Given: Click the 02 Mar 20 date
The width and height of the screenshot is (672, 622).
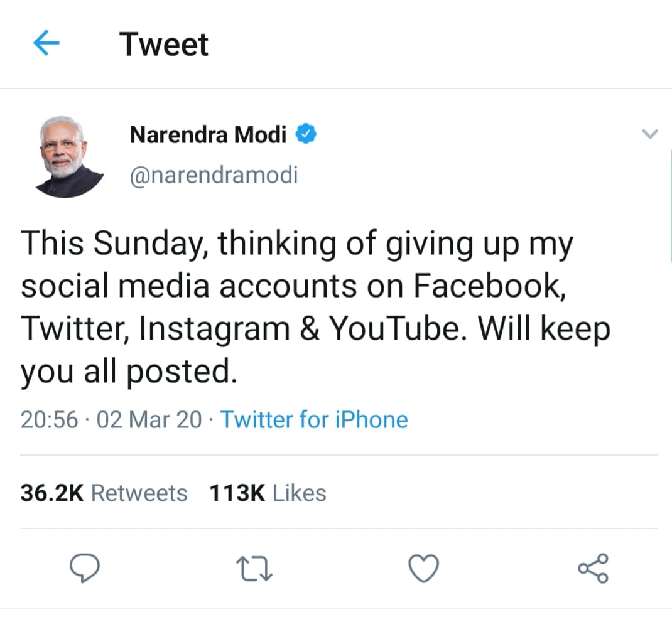Looking at the screenshot, I should point(149,419).
